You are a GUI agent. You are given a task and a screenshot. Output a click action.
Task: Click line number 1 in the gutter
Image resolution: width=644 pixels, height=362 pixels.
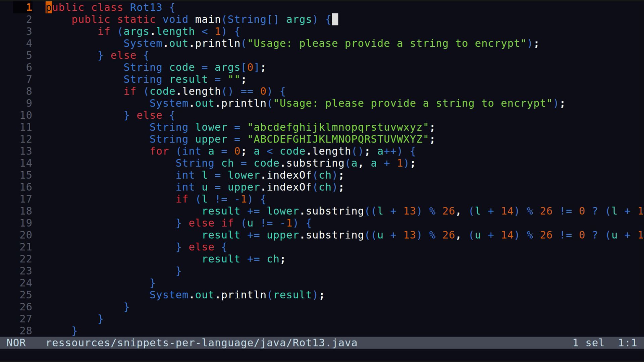pos(29,7)
